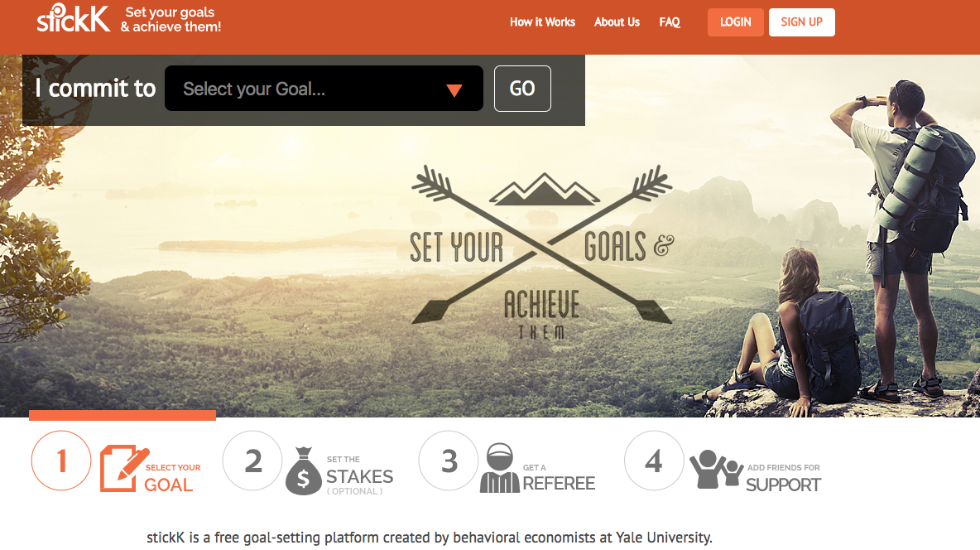
Task: Click the orange dropdown arrow triangle
Action: click(x=454, y=91)
